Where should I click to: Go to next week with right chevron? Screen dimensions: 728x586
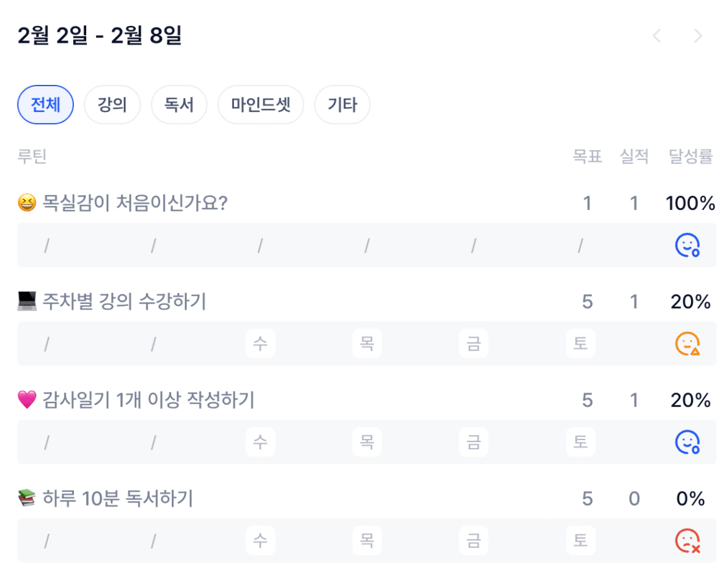coord(698,36)
